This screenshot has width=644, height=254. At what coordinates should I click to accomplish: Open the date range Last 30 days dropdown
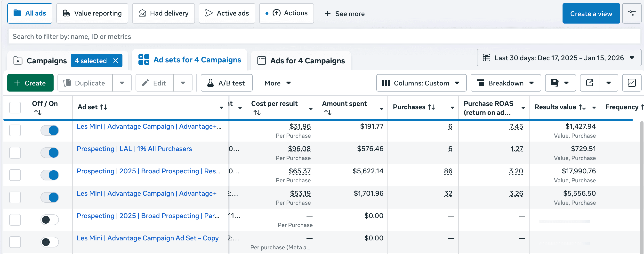(559, 58)
